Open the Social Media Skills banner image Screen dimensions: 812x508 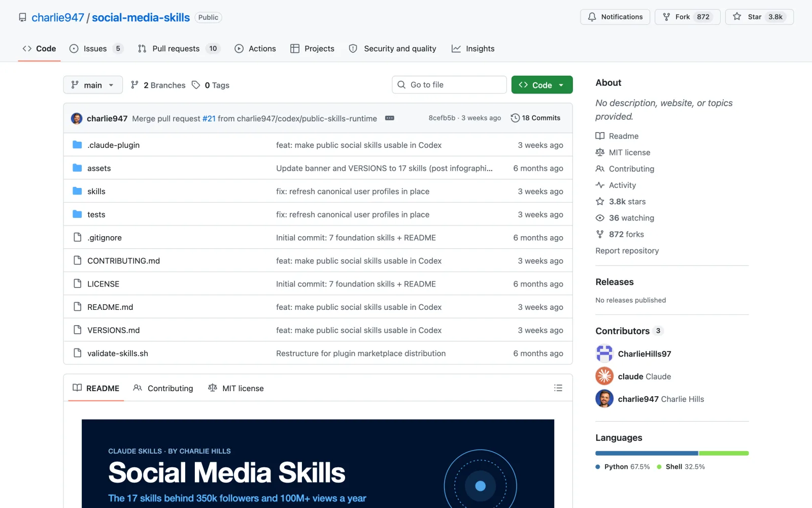[318, 463]
